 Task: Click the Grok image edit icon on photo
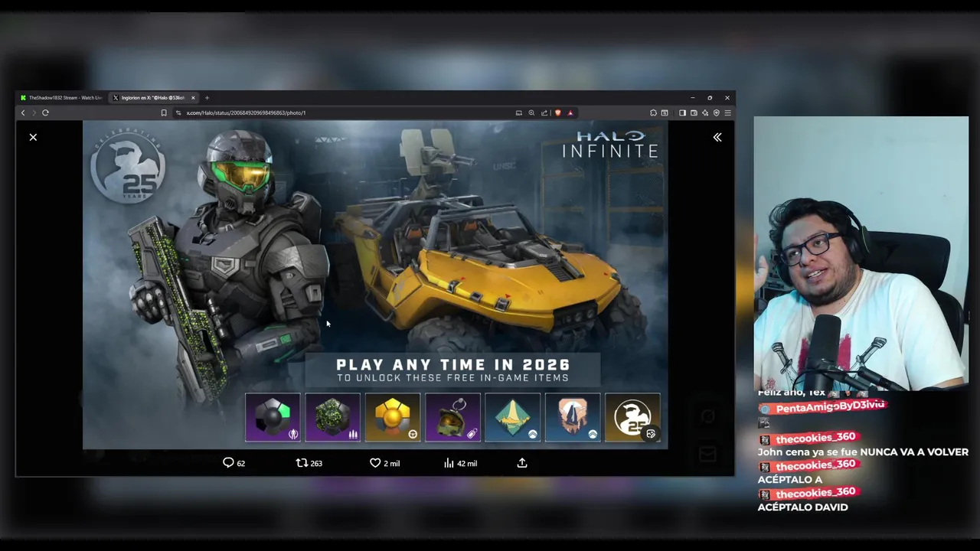[x=651, y=434]
